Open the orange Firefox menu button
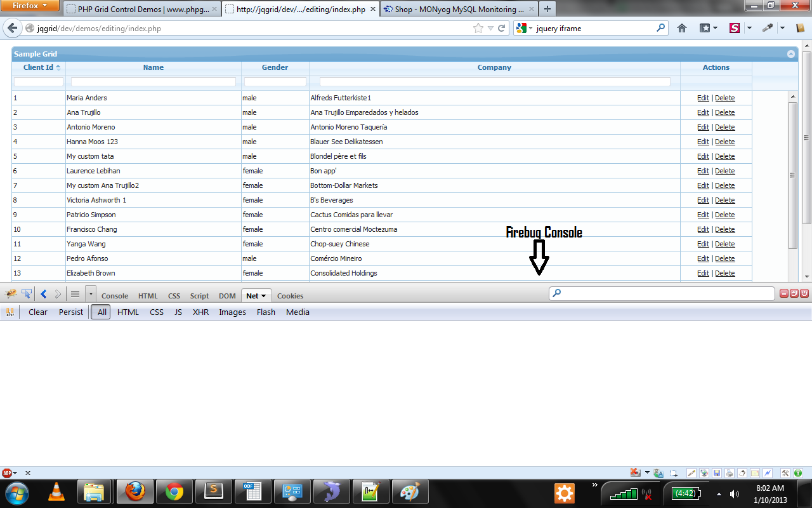This screenshot has height=508, width=812. click(x=30, y=6)
